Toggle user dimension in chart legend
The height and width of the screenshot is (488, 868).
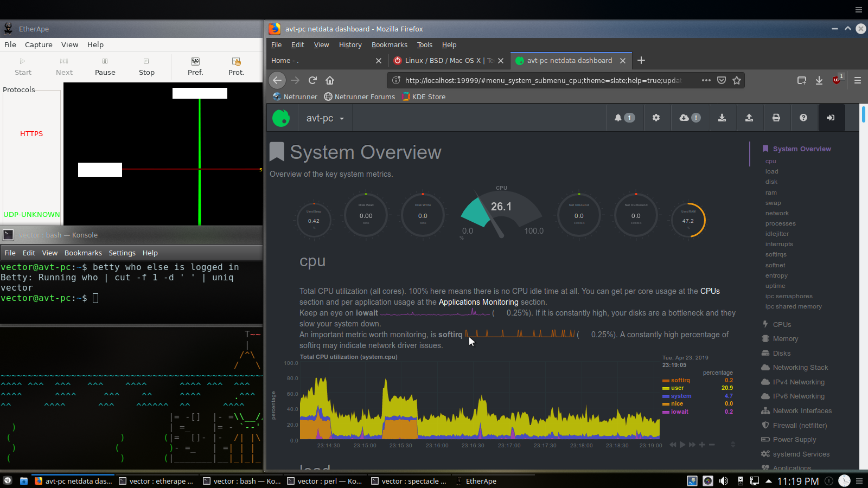677,388
